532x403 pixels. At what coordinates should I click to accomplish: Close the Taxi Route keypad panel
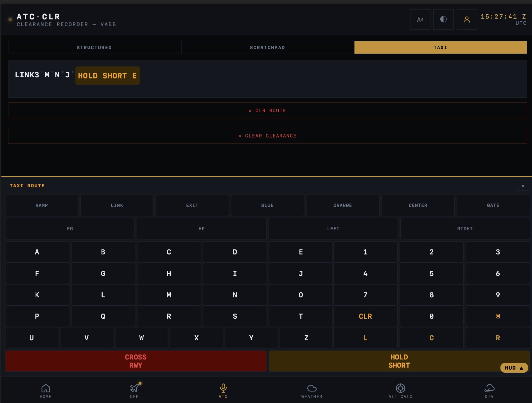[x=523, y=186]
